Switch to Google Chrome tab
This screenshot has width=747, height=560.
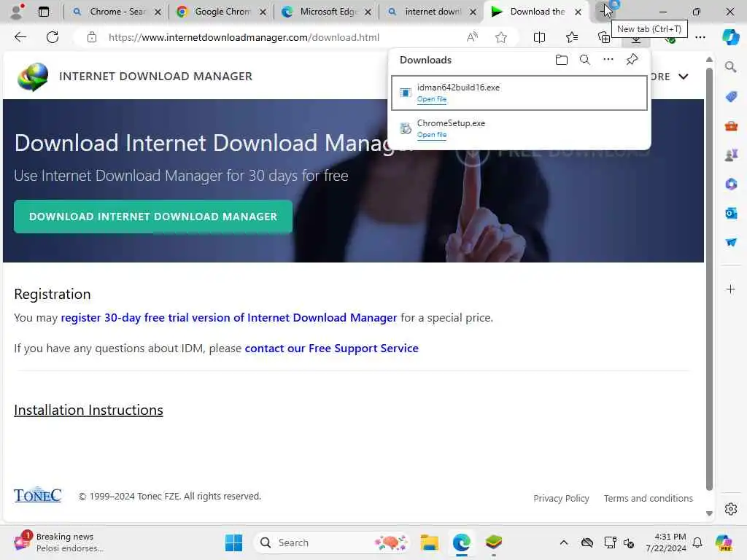click(222, 12)
